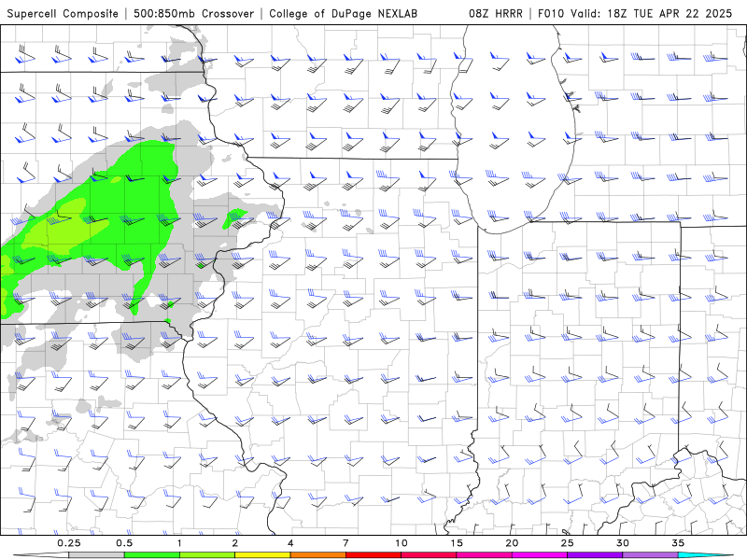Click the cyan arrow end of colorbar
Screen dimensions: 747x560
pos(706,555)
